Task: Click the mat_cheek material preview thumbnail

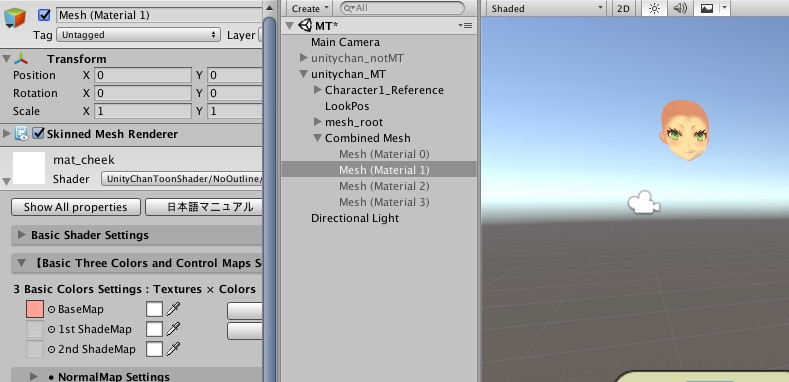Action: (29, 168)
